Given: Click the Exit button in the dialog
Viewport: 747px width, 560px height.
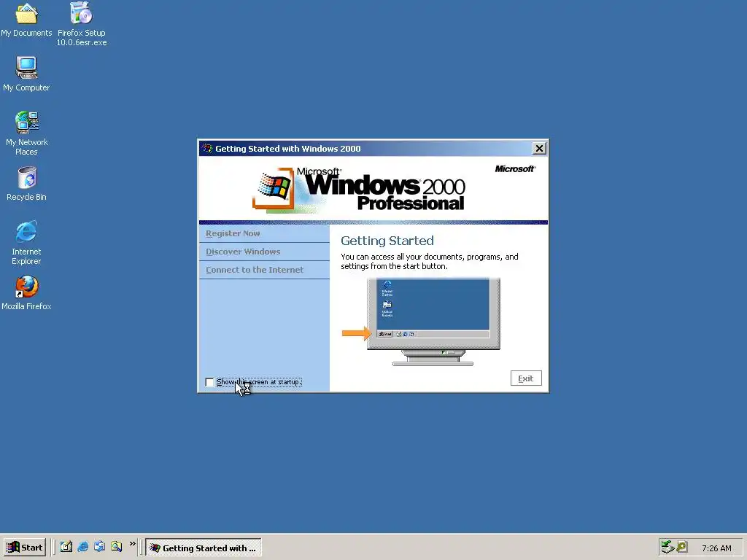Looking at the screenshot, I should click(x=526, y=378).
